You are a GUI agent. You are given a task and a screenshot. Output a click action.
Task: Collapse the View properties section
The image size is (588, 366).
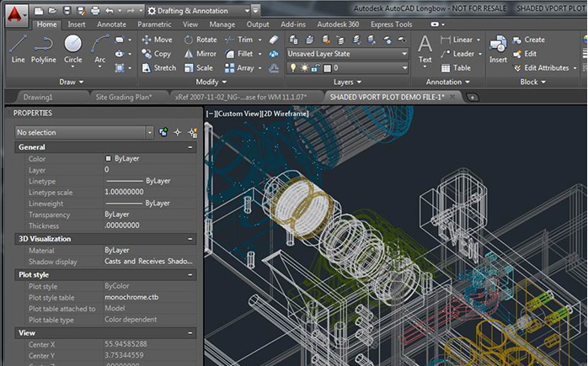190,332
